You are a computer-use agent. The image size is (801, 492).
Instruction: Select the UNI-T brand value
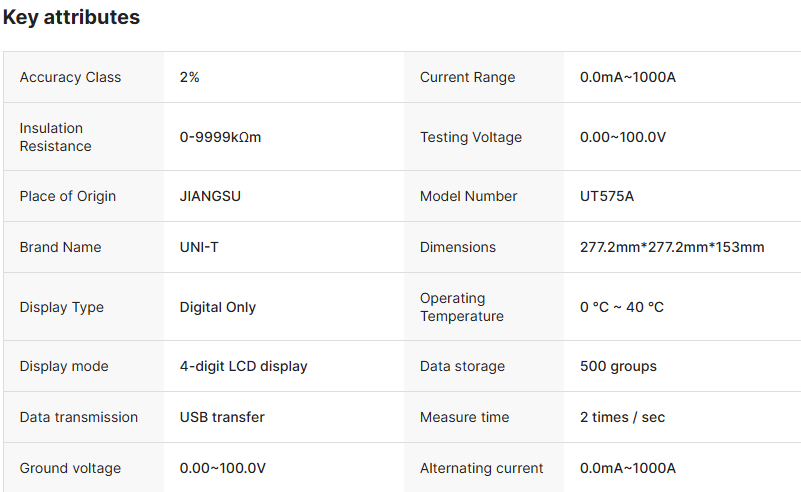(x=199, y=247)
